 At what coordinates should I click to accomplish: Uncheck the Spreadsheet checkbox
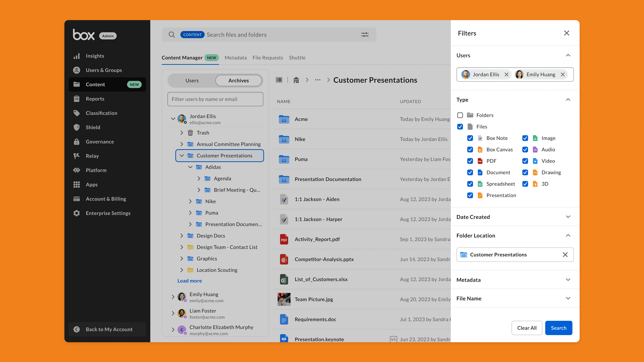(470, 184)
